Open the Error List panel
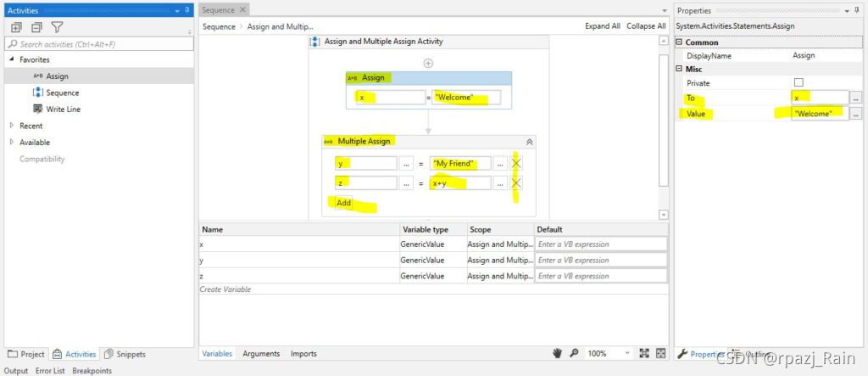Image resolution: width=868 pixels, height=376 pixels. (50, 370)
